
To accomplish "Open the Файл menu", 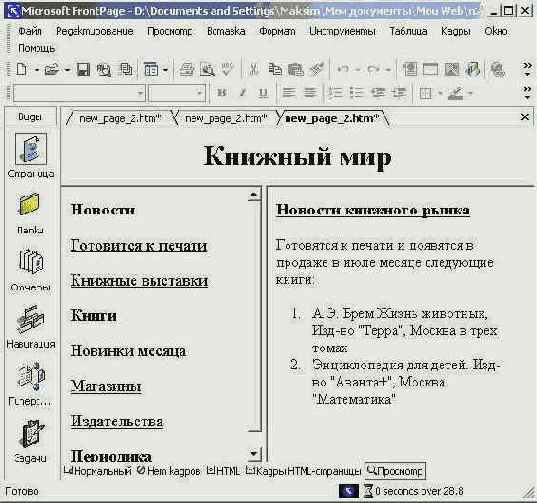I will coord(30,31).
